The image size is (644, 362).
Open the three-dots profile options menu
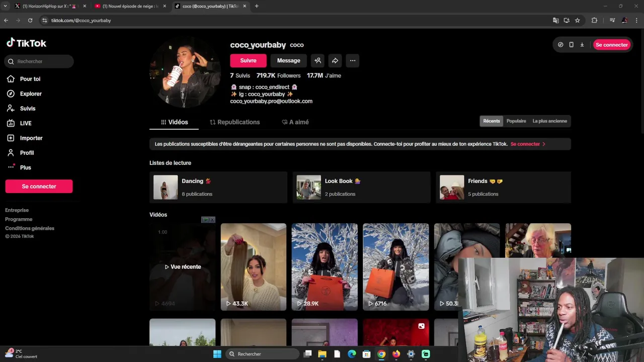(x=353, y=60)
